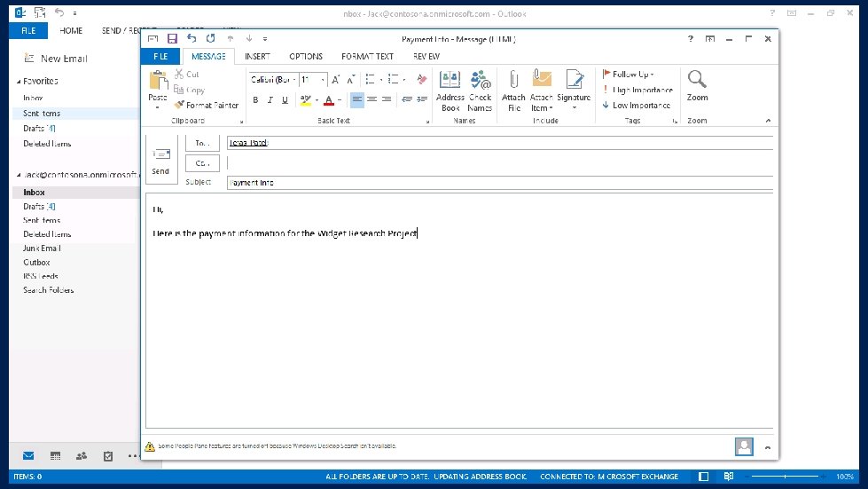Viewport: 868px width, 489px height.
Task: Center the text
Action: pos(372,99)
